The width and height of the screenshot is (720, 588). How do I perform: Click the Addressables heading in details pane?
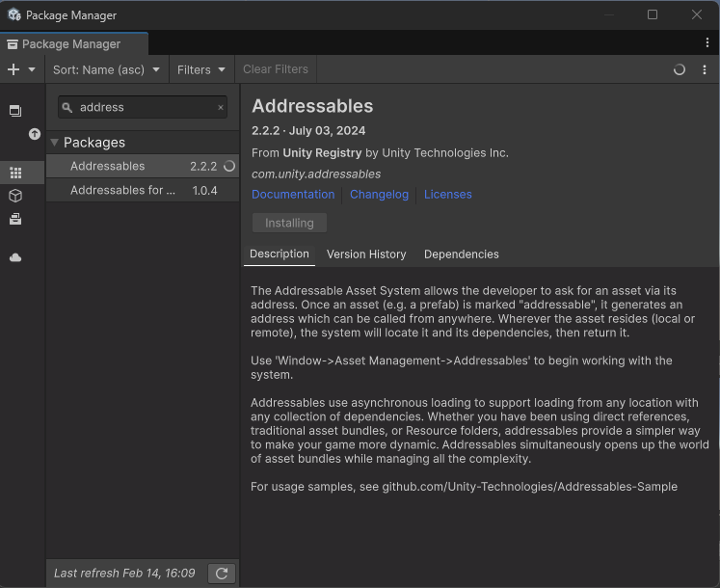[312, 106]
